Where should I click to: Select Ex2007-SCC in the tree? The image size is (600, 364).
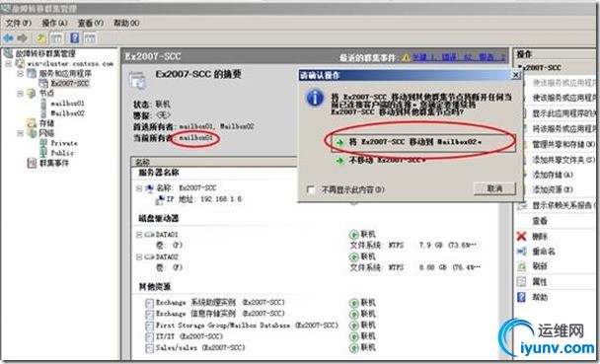(x=70, y=83)
